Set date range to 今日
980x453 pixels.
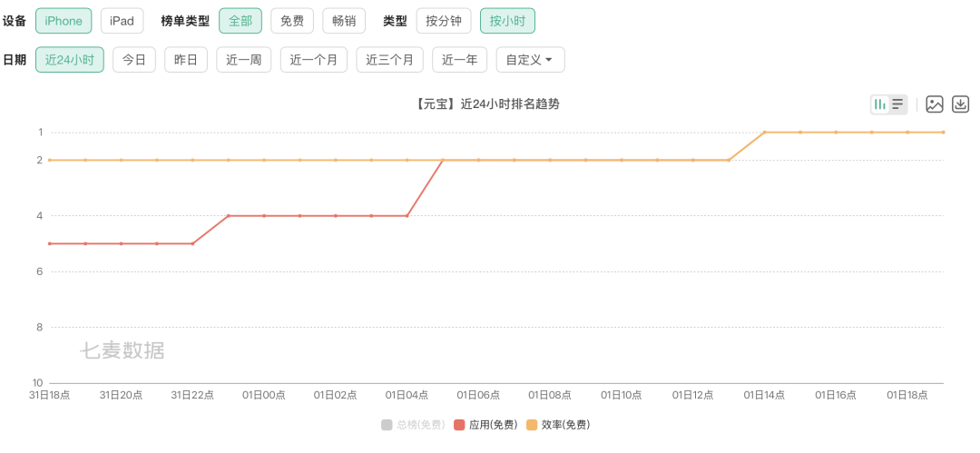(x=134, y=60)
